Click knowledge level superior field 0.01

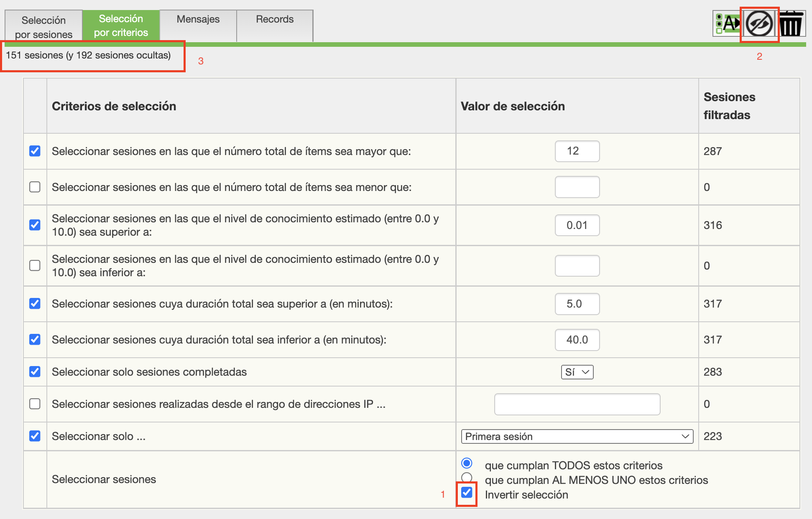(577, 225)
